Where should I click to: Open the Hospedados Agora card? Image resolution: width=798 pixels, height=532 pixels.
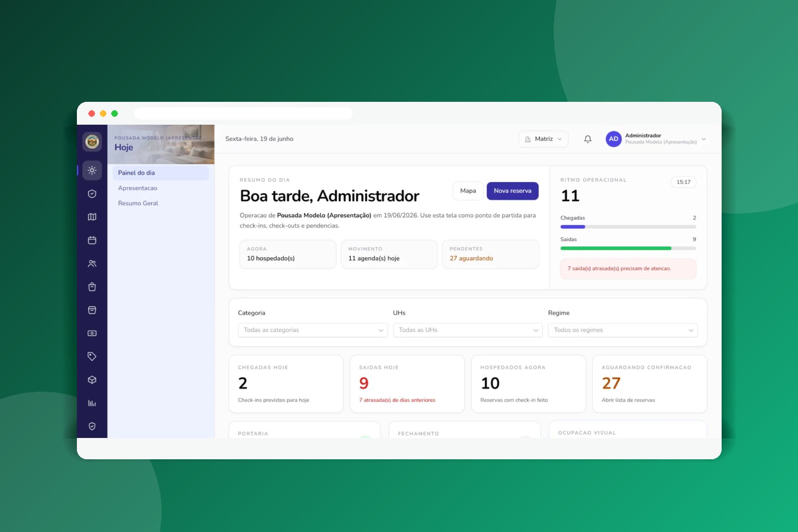tap(528, 384)
